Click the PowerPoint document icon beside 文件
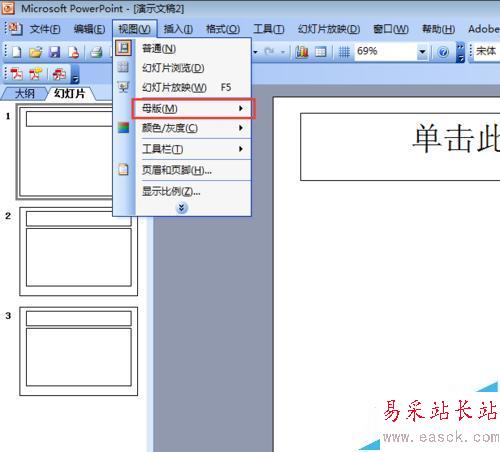Viewport: 500px width, 452px height. (x=15, y=29)
